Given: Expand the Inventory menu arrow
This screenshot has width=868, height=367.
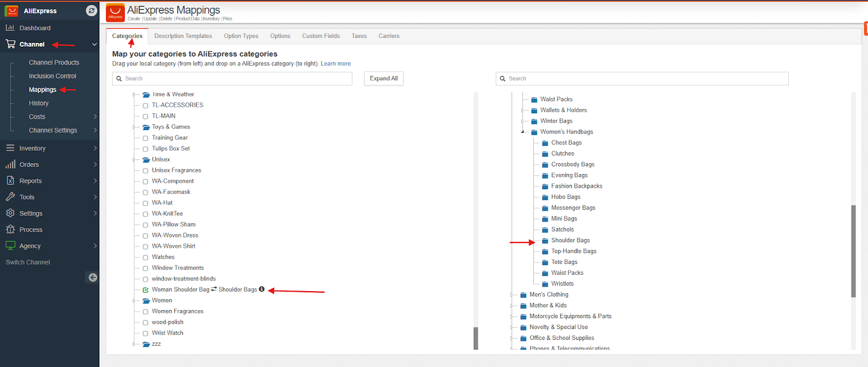Looking at the screenshot, I should click(95, 148).
